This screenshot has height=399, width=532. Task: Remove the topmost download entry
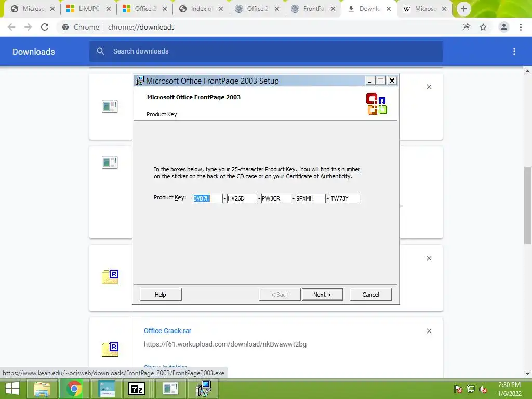tap(429, 87)
